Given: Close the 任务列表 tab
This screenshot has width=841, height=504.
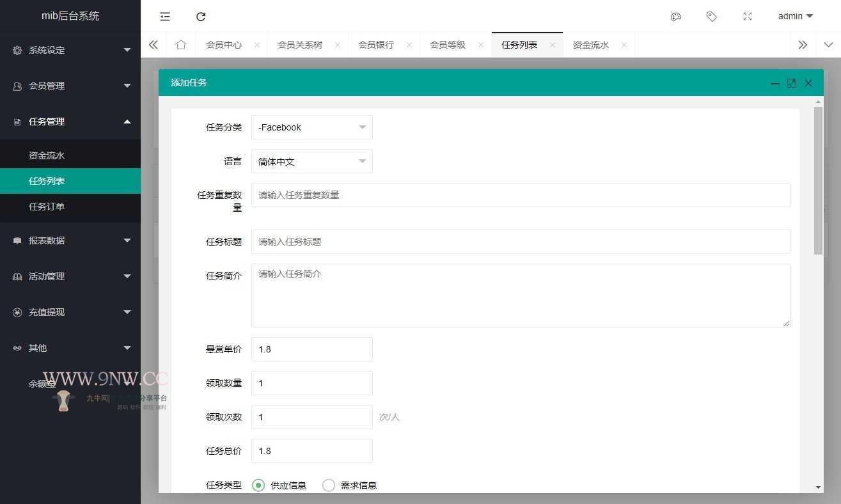Looking at the screenshot, I should (x=553, y=45).
